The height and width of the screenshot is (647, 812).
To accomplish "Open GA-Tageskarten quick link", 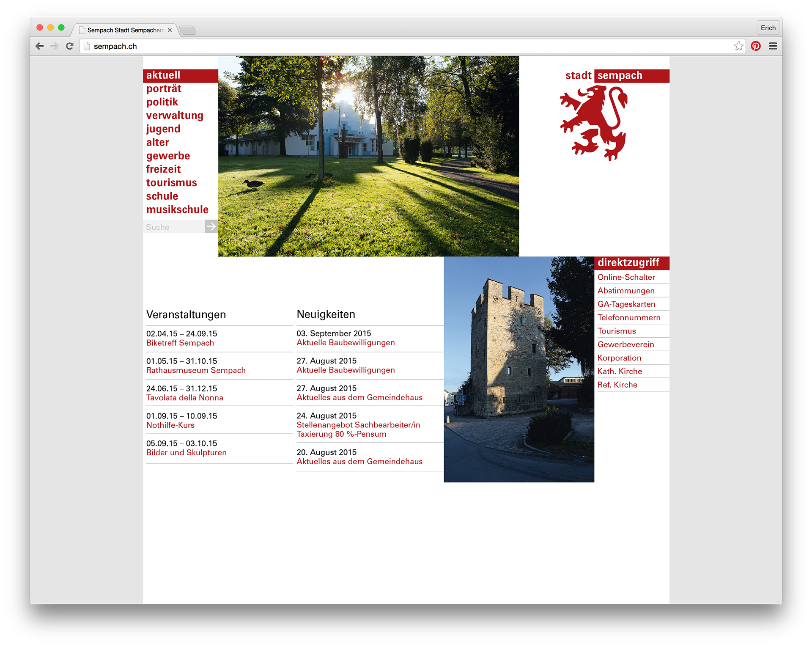I will [x=626, y=304].
